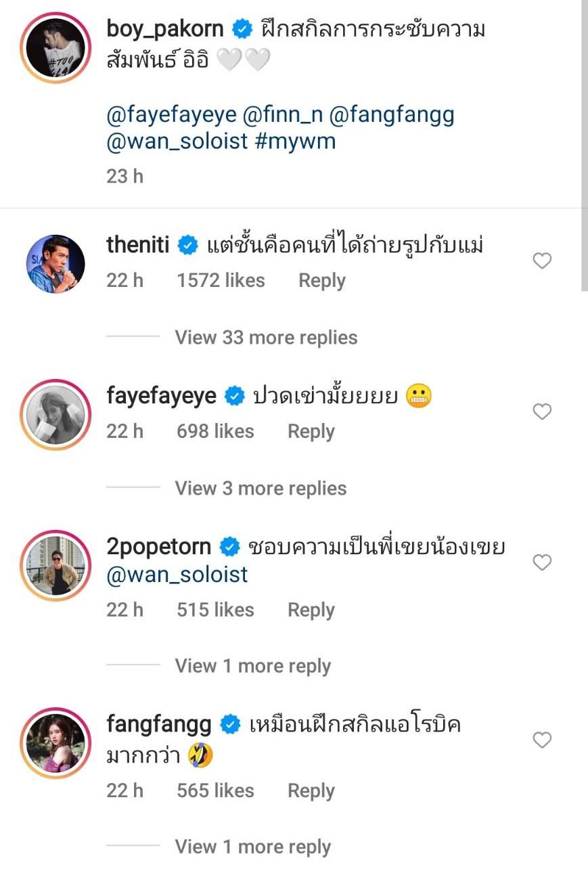This screenshot has height=873, width=588.
Task: Show 1 more reply under fangfangg
Action: click(x=252, y=847)
